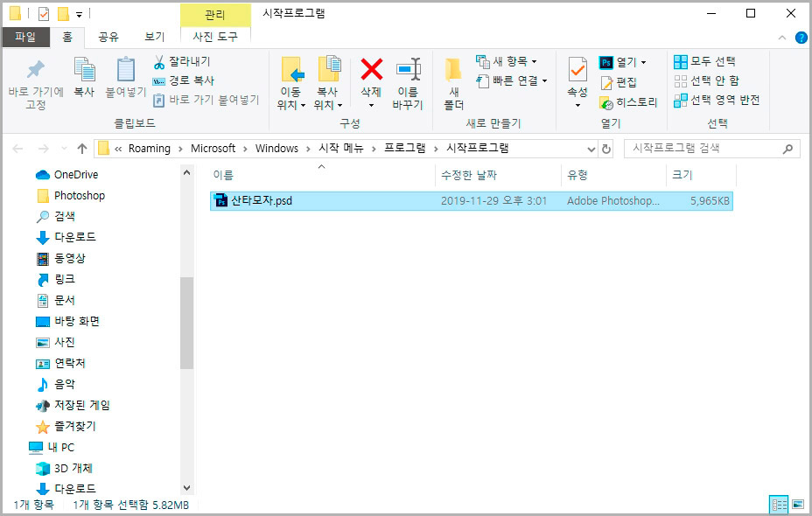Open 검색 in the navigation pane
812x516 pixels.
tap(56, 216)
